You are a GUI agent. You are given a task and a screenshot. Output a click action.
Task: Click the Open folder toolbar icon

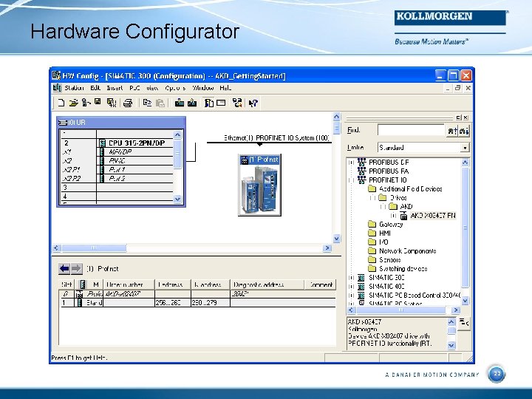tap(73, 103)
